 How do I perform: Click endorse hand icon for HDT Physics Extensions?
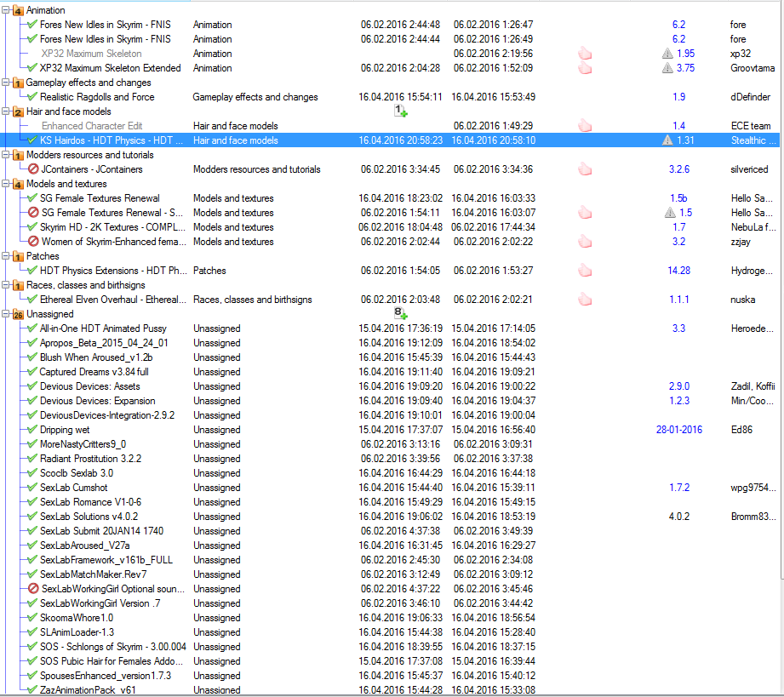click(x=585, y=271)
